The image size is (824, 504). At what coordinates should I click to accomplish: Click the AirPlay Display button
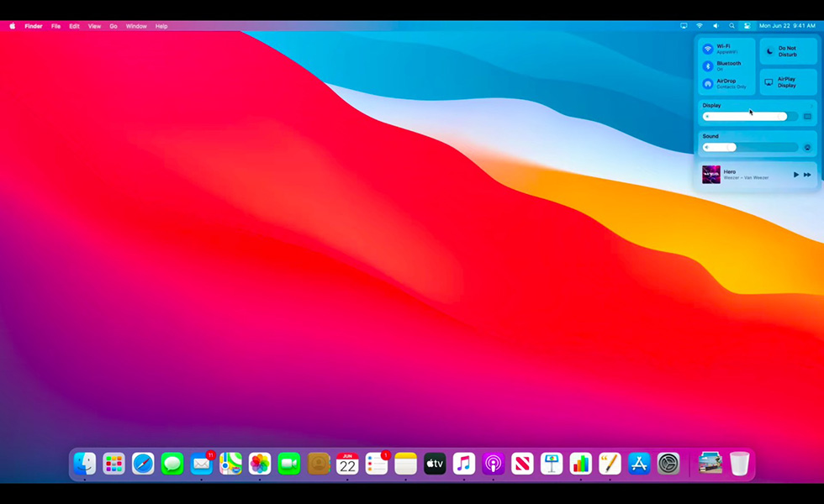[x=788, y=82]
